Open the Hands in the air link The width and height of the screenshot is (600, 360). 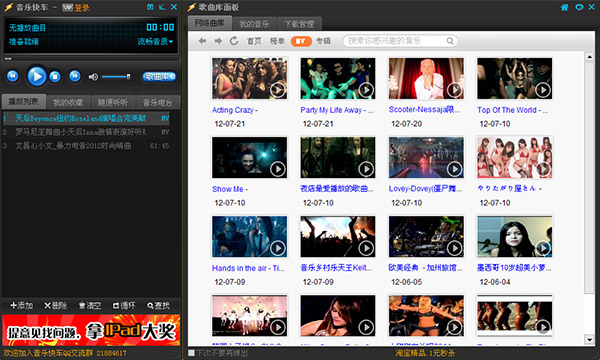point(248,268)
